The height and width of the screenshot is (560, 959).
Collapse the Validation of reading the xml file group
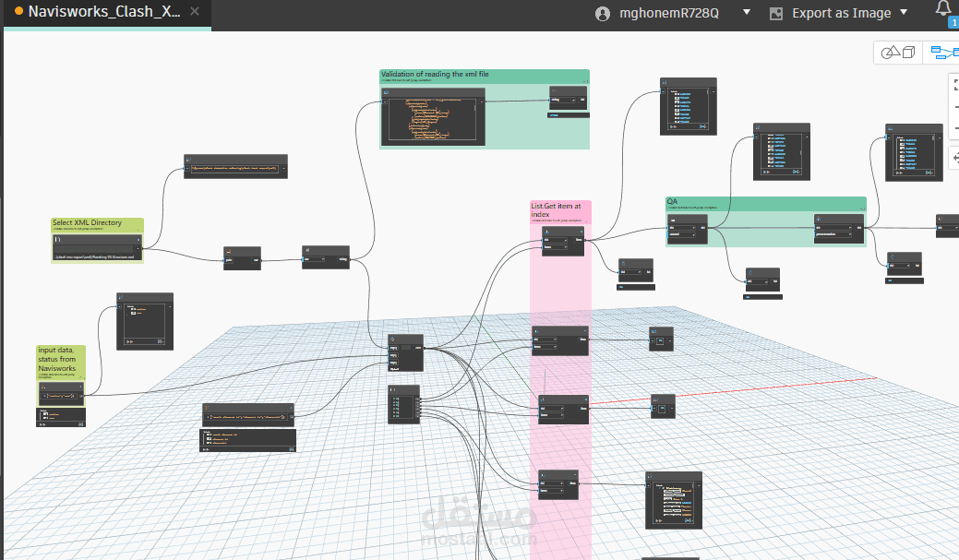coord(585,80)
